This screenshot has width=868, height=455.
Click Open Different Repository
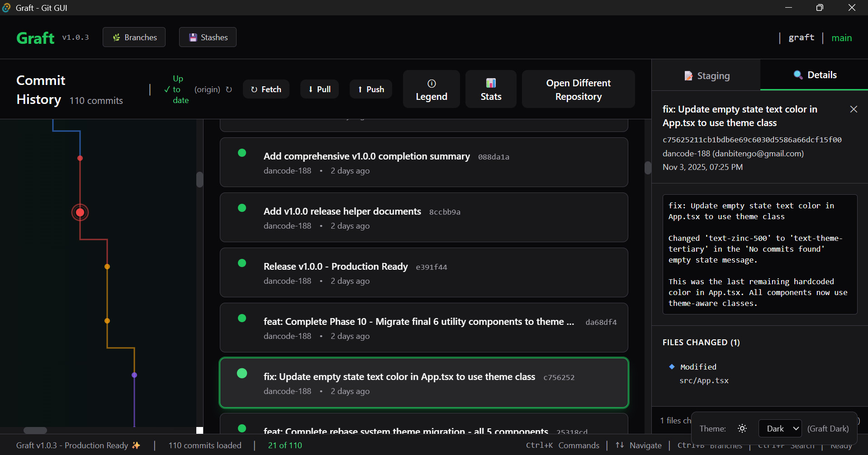pyautogui.click(x=579, y=89)
